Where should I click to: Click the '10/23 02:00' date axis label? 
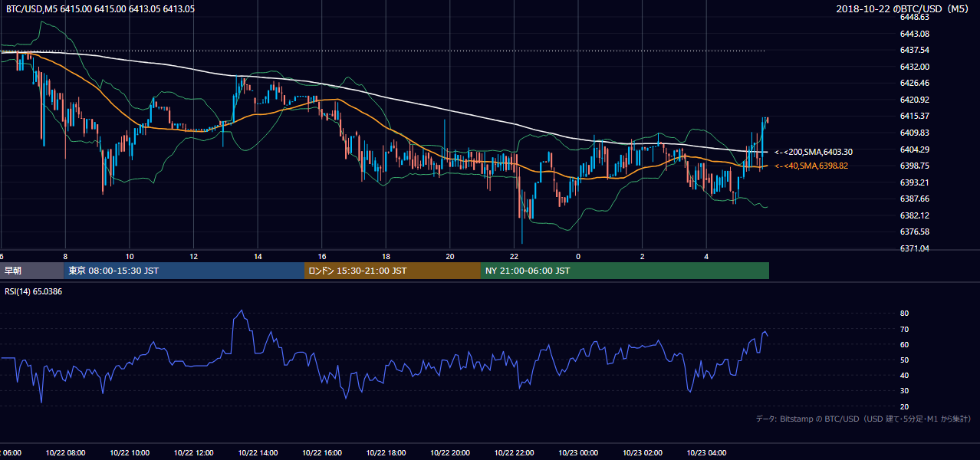point(643,453)
